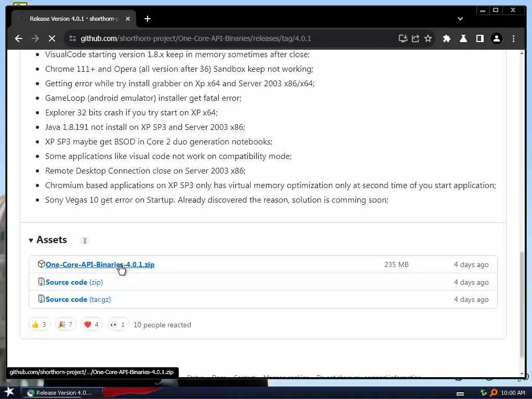
Task: Download Source code (zip)
Action: pyautogui.click(x=74, y=282)
